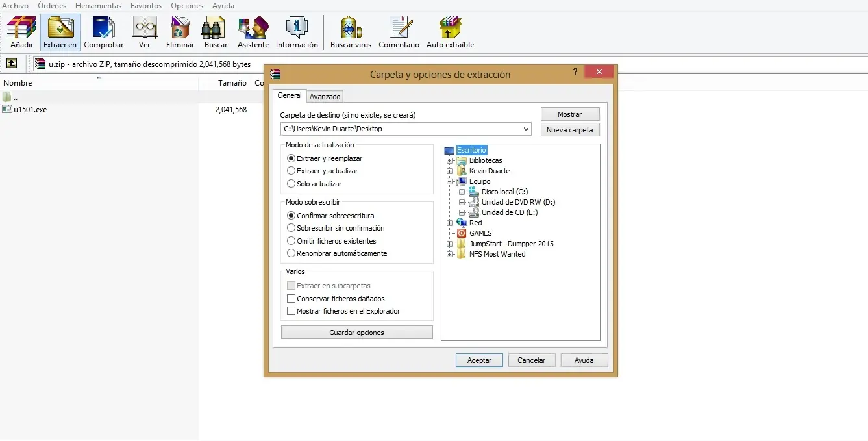Enable Conservar ficheros dañados checkbox
868x441 pixels.
[291, 299]
